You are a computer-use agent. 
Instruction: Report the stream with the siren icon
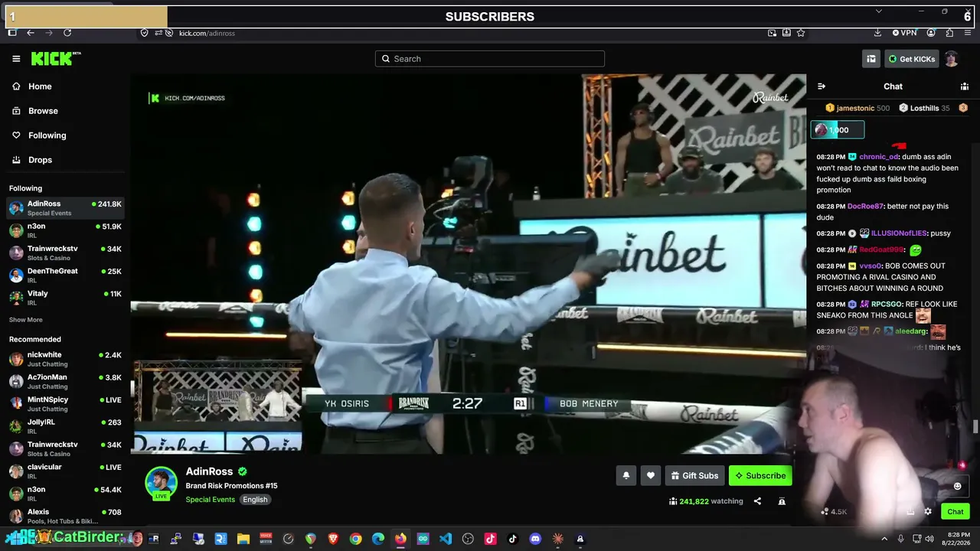[x=782, y=501]
